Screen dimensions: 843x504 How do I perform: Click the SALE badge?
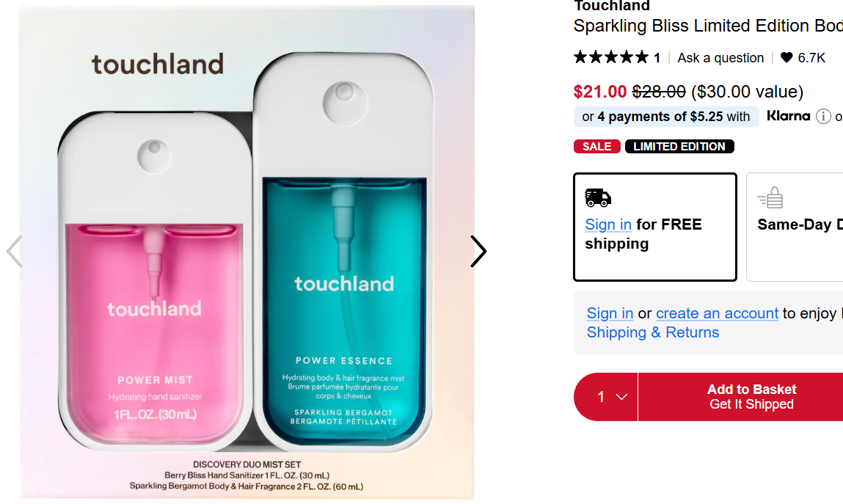point(596,147)
